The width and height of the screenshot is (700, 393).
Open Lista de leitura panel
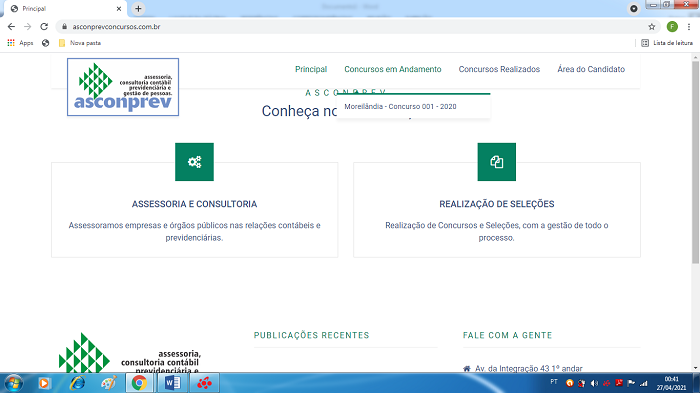coord(667,43)
